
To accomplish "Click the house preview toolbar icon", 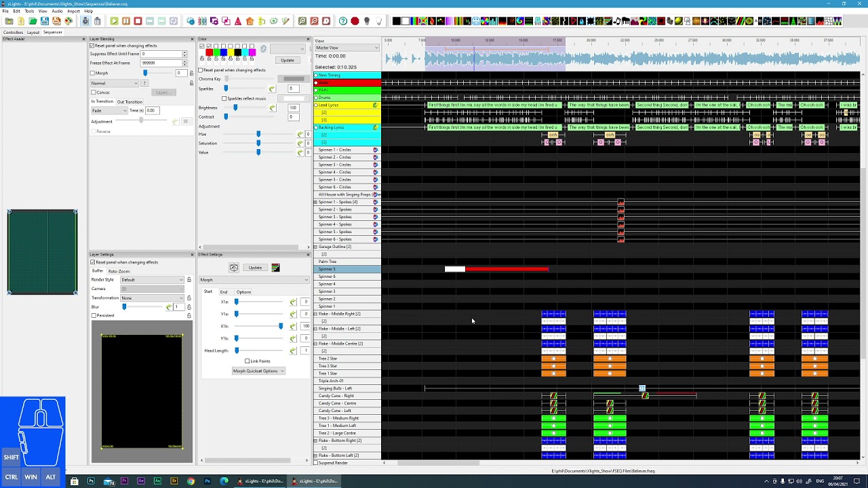I will pos(250,22).
